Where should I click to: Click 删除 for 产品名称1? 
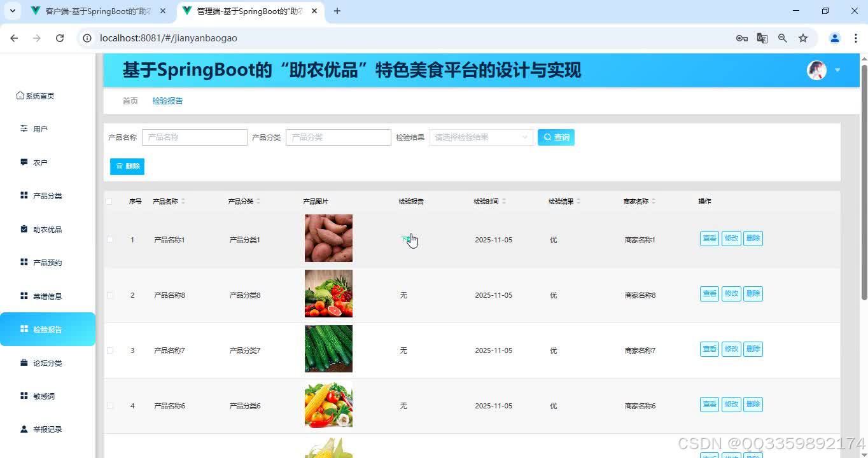tap(753, 239)
